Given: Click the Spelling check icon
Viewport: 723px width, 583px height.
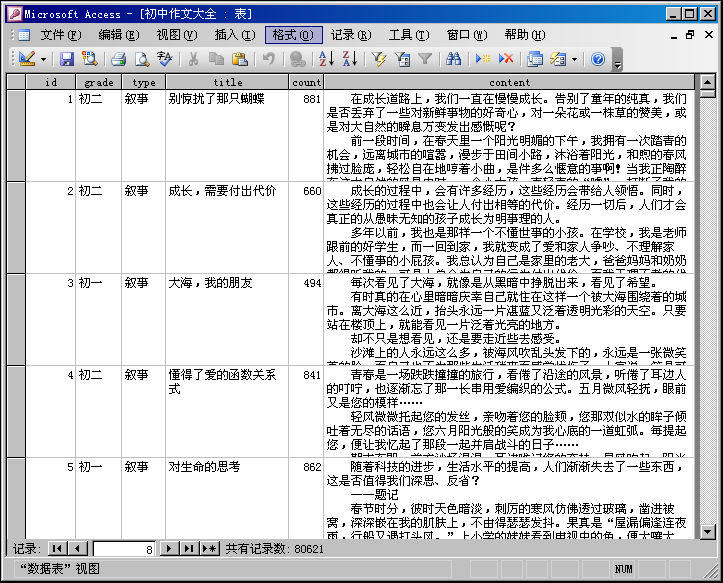Looking at the screenshot, I should click(165, 59).
